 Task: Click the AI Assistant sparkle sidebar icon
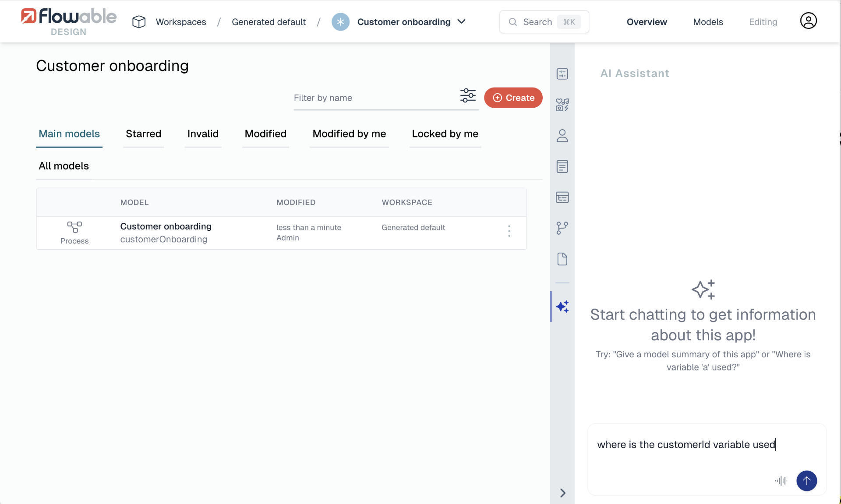click(x=562, y=307)
